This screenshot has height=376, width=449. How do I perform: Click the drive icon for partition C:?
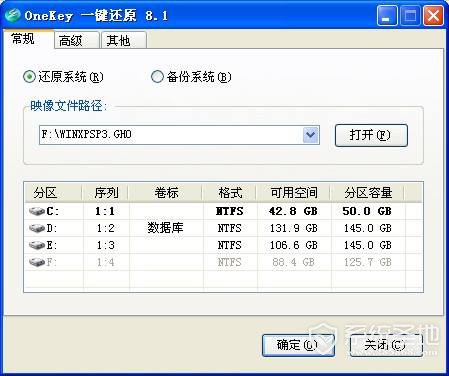37,211
